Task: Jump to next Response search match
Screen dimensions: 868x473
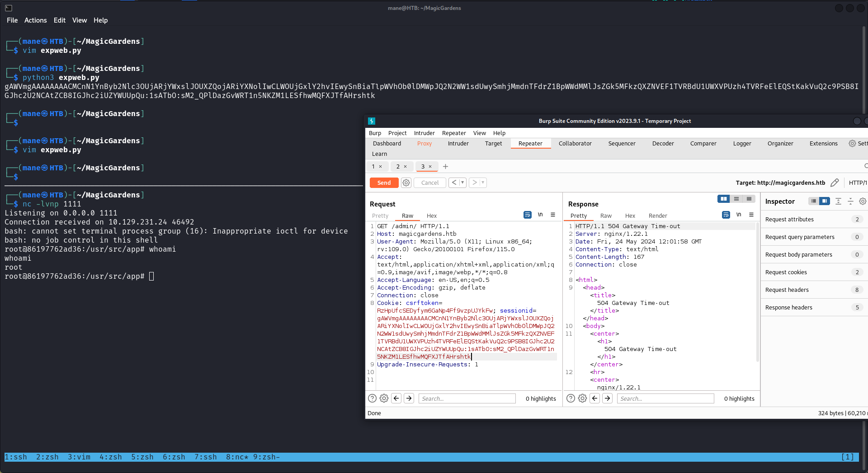Action: (608, 398)
